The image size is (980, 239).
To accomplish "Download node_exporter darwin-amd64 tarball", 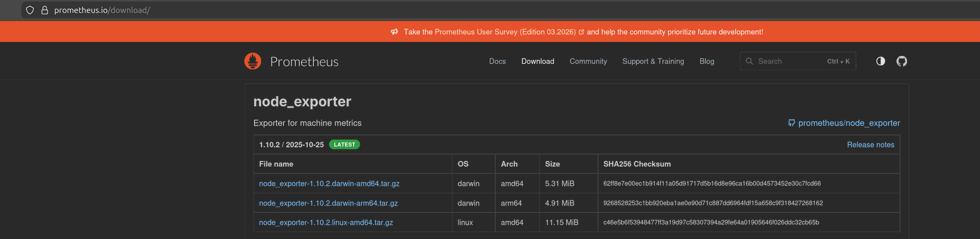I will click(329, 183).
